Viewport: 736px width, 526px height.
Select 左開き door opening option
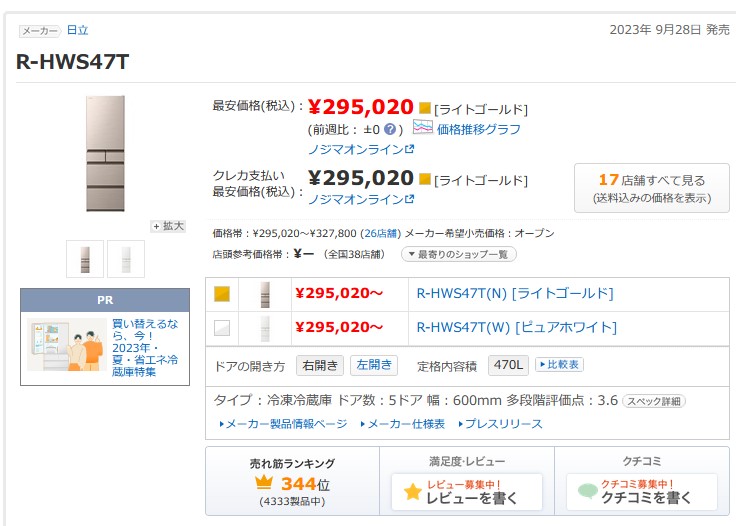pyautogui.click(x=374, y=365)
